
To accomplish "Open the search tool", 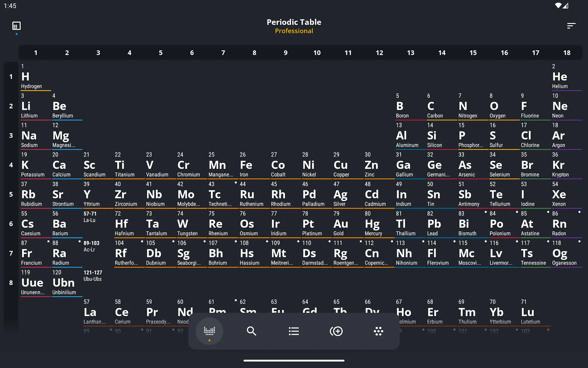I will [x=252, y=331].
